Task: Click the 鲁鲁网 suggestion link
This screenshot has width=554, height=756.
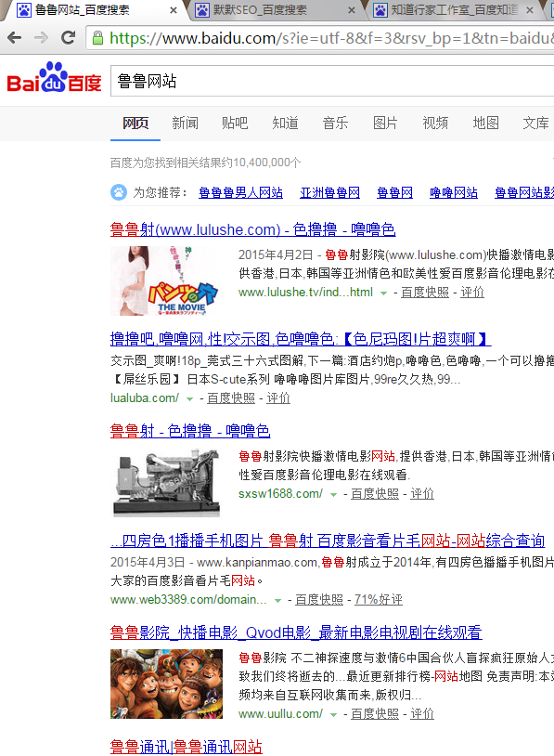Action: tap(395, 193)
